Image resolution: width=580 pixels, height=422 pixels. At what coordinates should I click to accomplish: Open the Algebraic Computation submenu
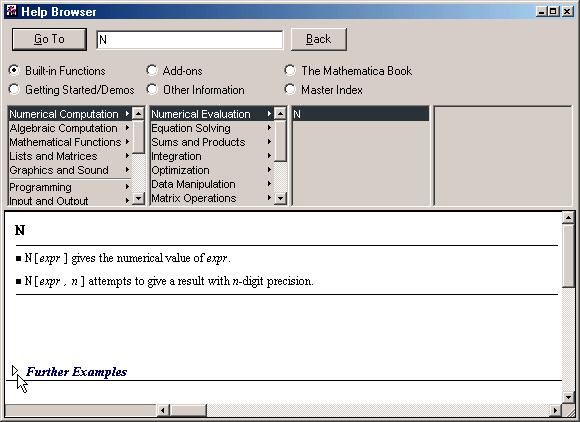point(70,128)
